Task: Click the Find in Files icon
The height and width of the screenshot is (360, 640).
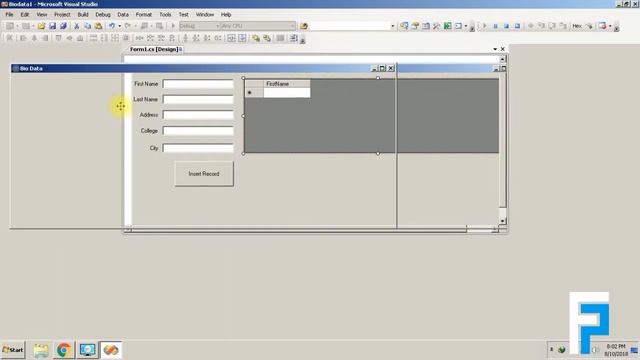Action: 304,26
